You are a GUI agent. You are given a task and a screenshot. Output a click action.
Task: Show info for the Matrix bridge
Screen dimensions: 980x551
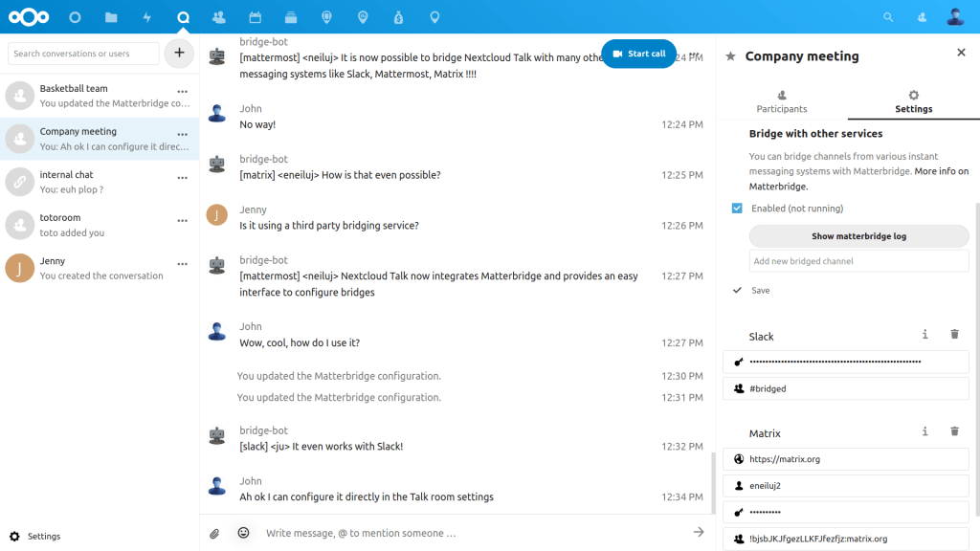click(x=924, y=431)
